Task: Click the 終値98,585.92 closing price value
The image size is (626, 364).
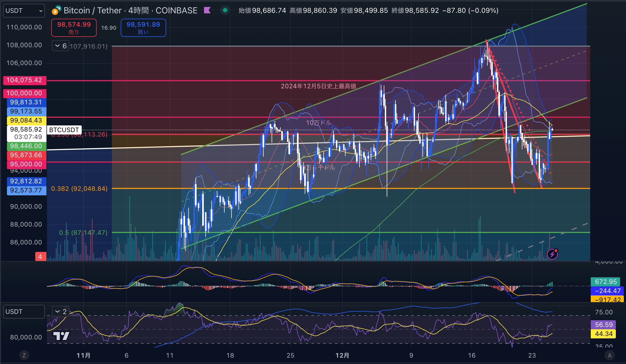Action: coord(415,10)
